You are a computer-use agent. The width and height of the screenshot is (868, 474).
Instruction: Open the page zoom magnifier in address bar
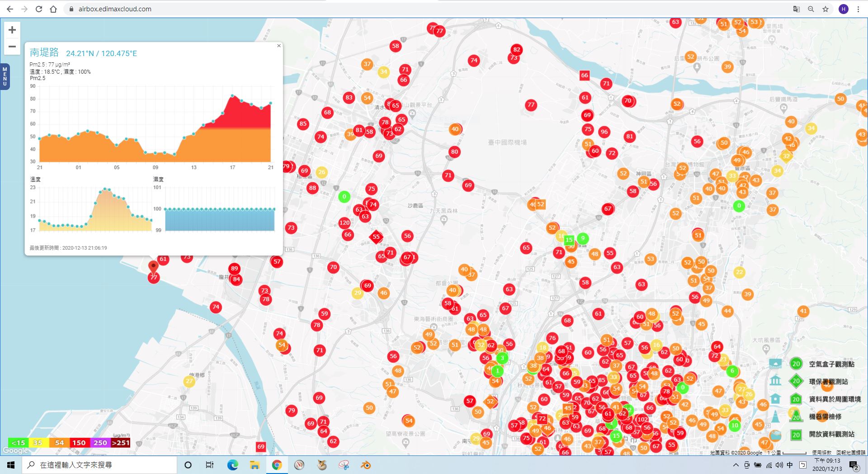pos(811,9)
